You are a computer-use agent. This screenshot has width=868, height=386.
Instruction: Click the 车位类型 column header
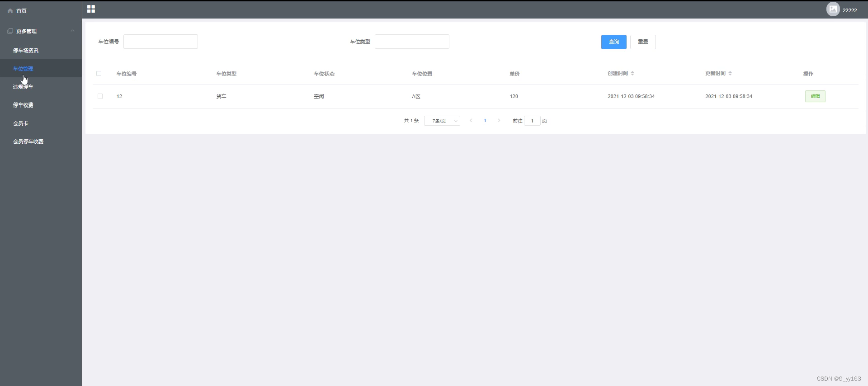point(226,74)
